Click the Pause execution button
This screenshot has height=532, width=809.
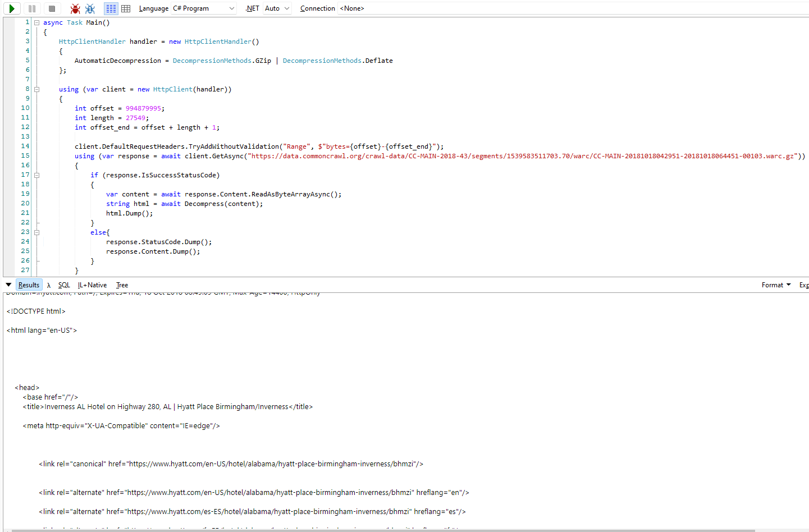32,8
